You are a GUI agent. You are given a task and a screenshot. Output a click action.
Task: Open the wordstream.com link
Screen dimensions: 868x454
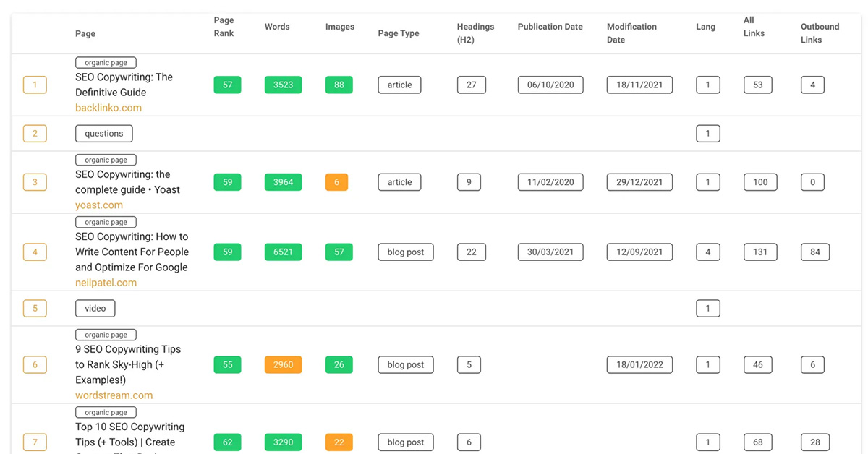coord(114,395)
